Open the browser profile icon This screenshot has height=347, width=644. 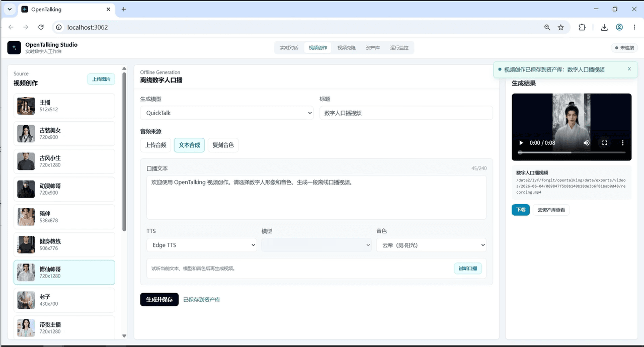(619, 27)
